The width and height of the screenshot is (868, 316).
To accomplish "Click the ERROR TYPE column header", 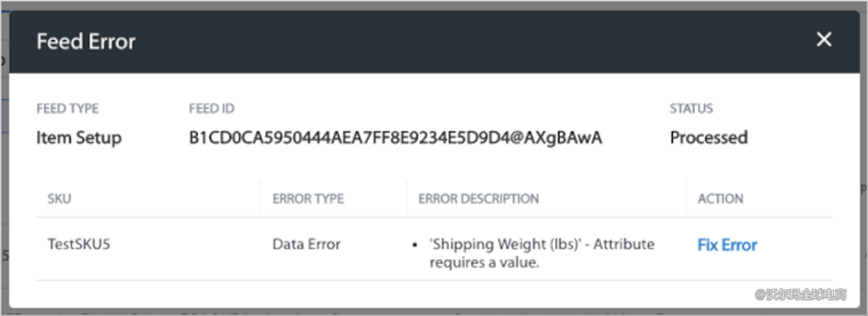I will pyautogui.click(x=308, y=199).
